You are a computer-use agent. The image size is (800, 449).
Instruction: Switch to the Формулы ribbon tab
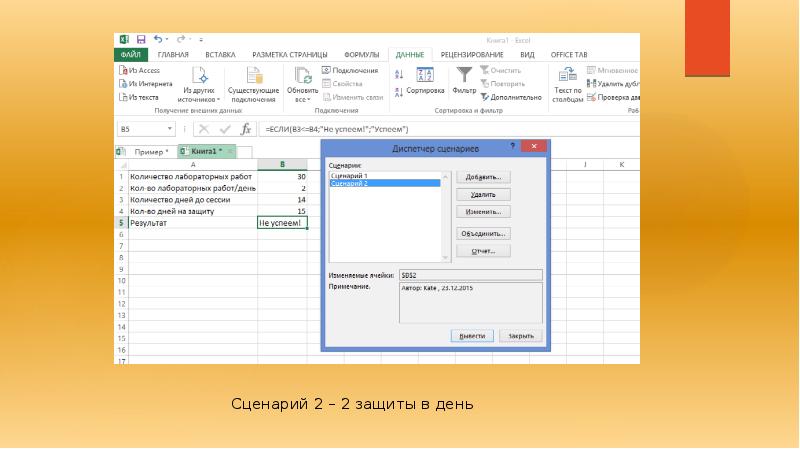(361, 55)
